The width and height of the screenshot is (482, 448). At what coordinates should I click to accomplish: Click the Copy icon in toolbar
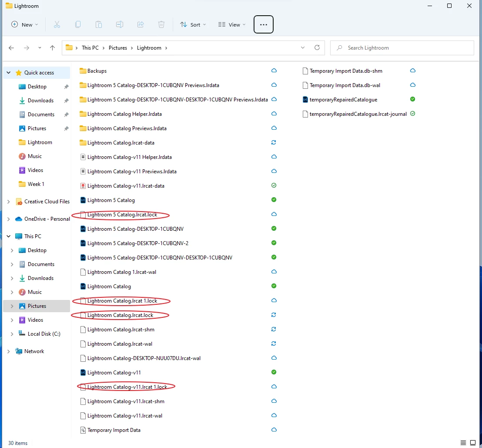point(78,25)
